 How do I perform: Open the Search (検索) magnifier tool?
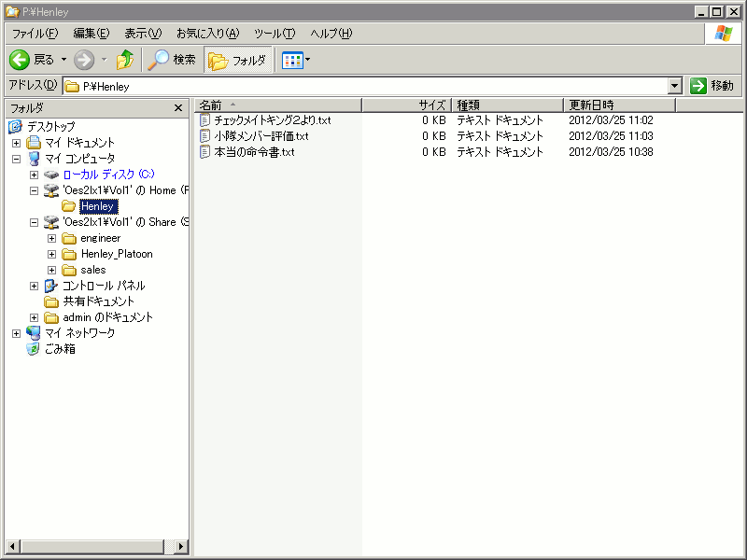pyautogui.click(x=172, y=60)
